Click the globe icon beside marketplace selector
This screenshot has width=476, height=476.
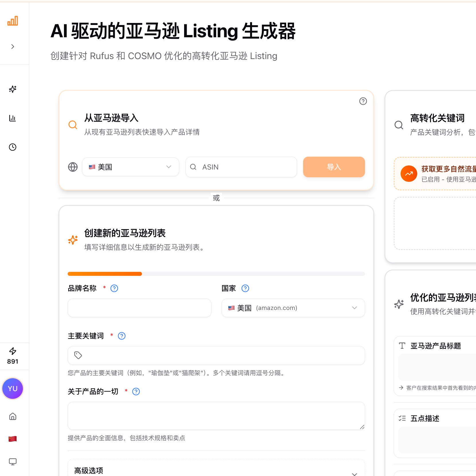[73, 167]
